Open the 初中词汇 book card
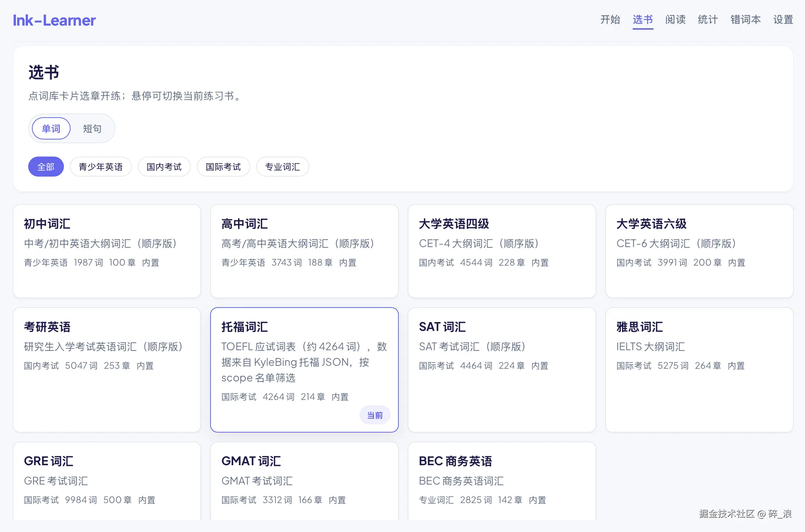 click(x=107, y=251)
